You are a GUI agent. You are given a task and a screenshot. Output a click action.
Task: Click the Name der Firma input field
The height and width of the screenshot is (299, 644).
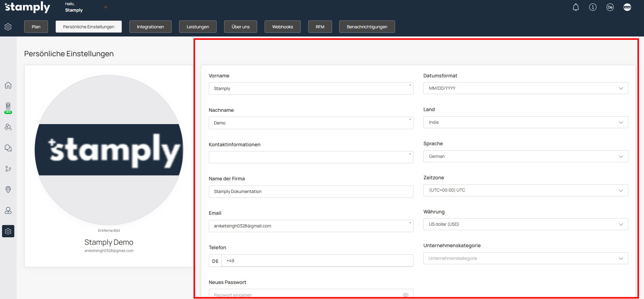[311, 192]
